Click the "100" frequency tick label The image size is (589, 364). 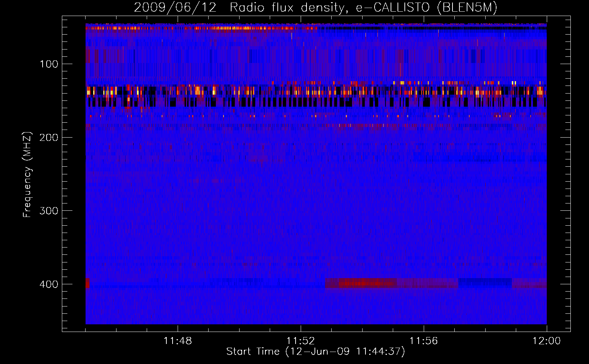pos(49,64)
